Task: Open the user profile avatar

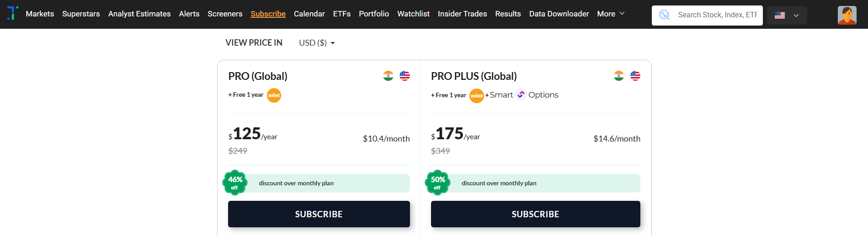Action: (847, 16)
